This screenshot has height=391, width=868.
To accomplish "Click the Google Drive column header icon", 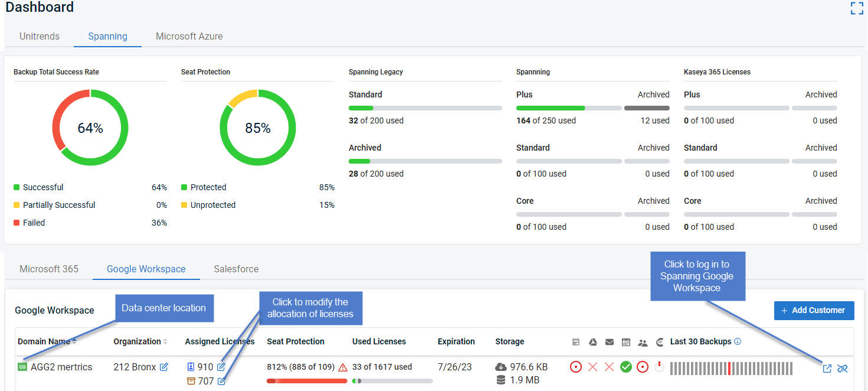I will (x=593, y=342).
